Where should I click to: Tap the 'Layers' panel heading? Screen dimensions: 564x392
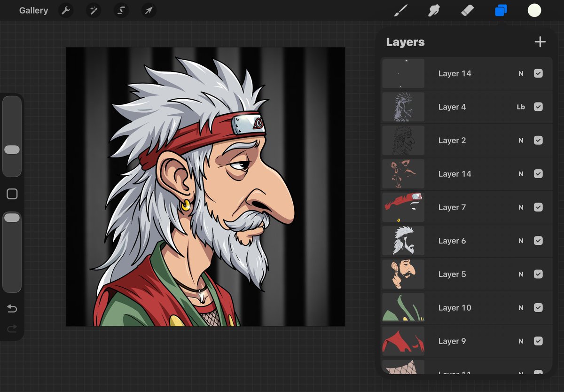pyautogui.click(x=405, y=42)
